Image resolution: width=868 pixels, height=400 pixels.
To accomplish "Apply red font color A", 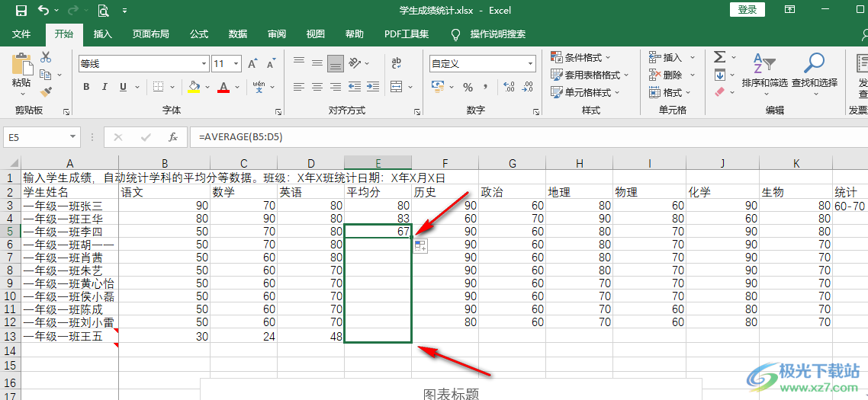I will [223, 87].
